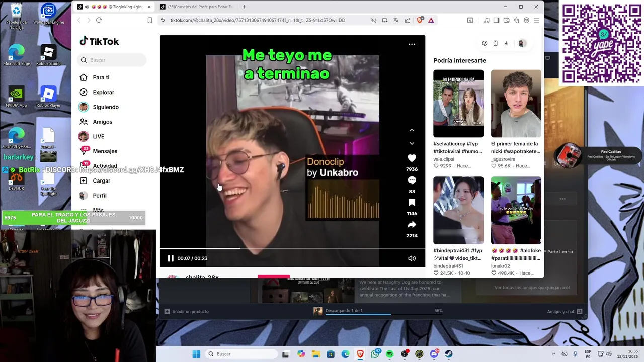This screenshot has width=644, height=362.
Task: Share the video with the arrow icon
Action: click(x=412, y=224)
